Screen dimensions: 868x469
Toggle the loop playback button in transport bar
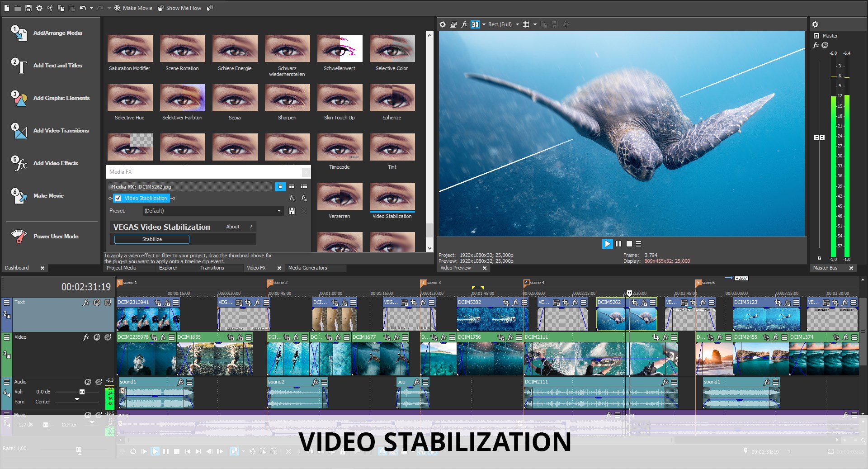pos(133,451)
